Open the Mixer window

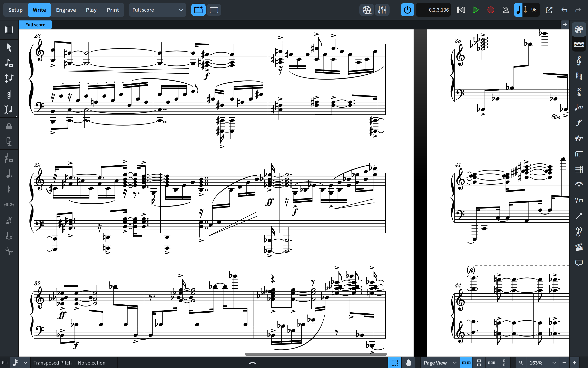382,10
